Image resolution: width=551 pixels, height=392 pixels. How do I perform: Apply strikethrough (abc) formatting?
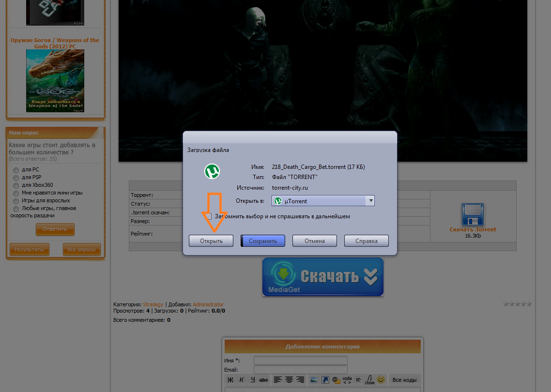263,380
